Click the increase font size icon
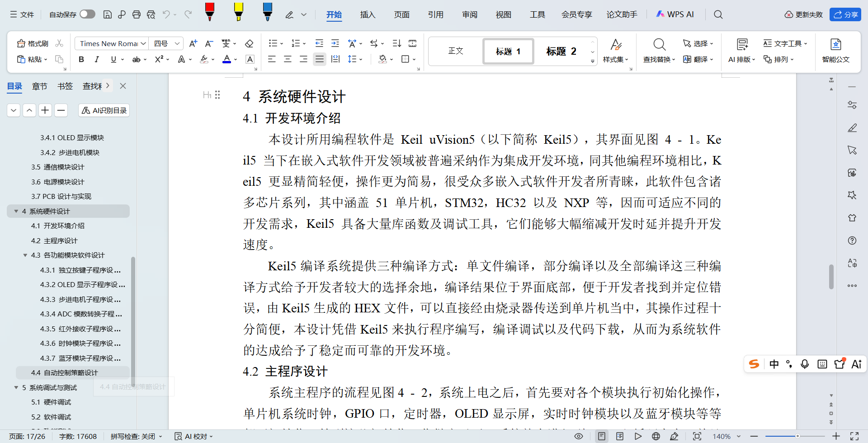868x443 pixels. [x=193, y=43]
